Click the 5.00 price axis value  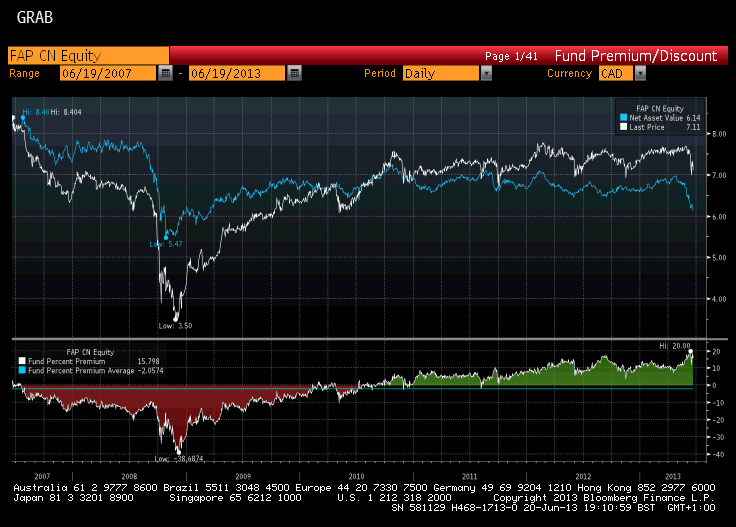(x=719, y=258)
